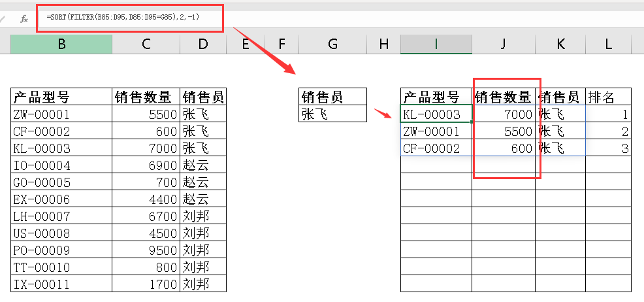This screenshot has height=302, width=644.
Task: Select column C header
Action: click(146, 44)
